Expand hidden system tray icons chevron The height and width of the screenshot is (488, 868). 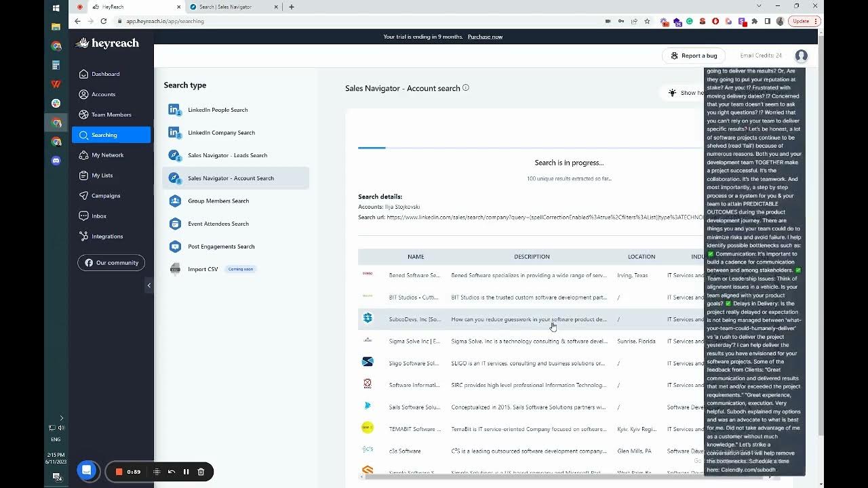(61, 418)
